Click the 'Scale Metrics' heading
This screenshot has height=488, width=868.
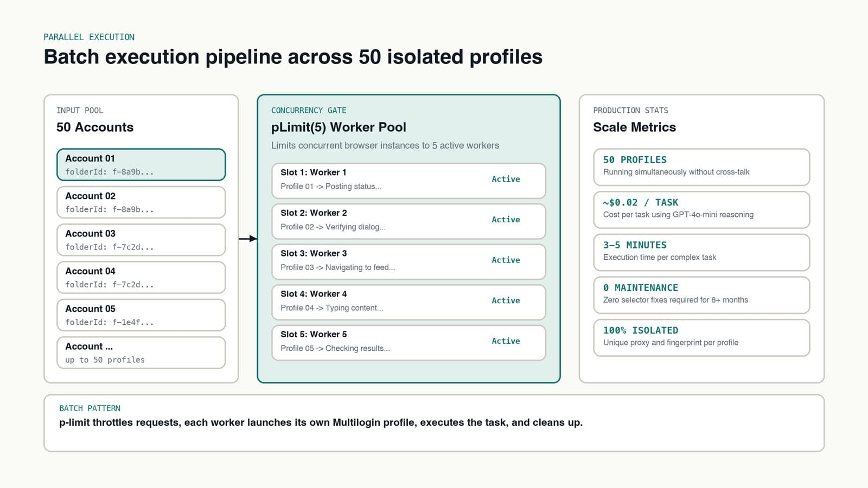pyautogui.click(x=634, y=127)
